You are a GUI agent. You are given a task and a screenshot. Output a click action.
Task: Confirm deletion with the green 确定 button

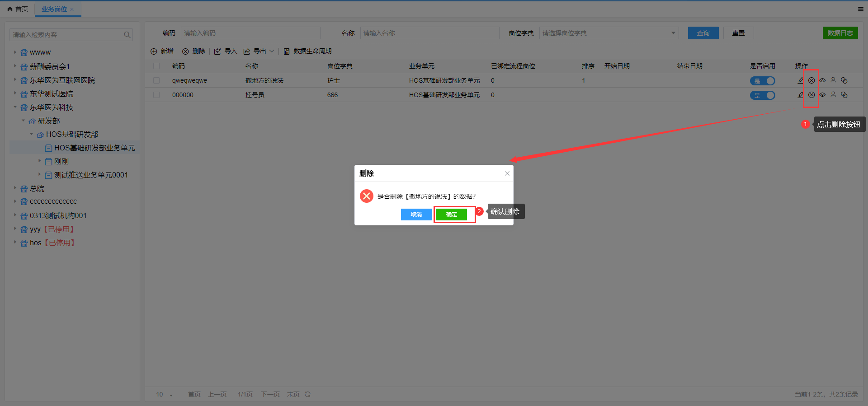point(452,215)
